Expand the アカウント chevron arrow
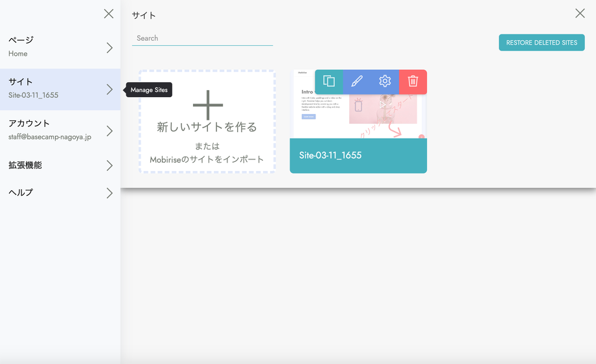The height and width of the screenshot is (364, 596). point(109,131)
